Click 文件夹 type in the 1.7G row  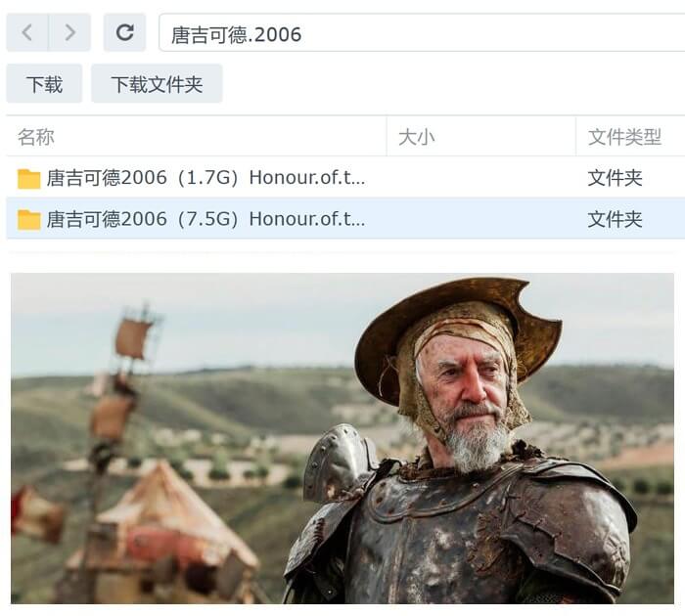(615, 178)
